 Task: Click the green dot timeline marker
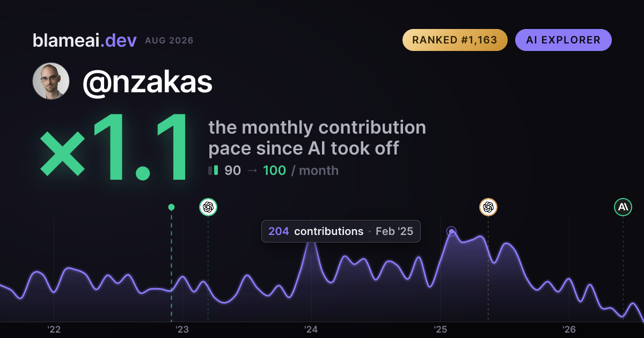(x=171, y=207)
